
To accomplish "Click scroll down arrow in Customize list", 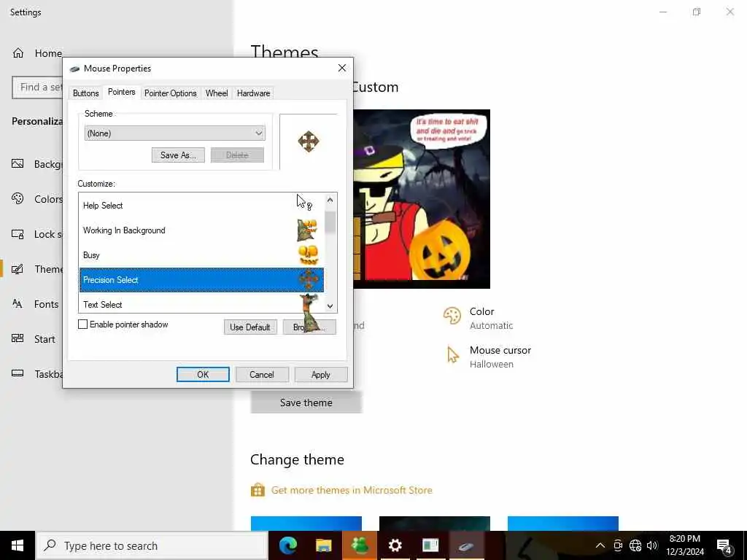I will pos(330,306).
